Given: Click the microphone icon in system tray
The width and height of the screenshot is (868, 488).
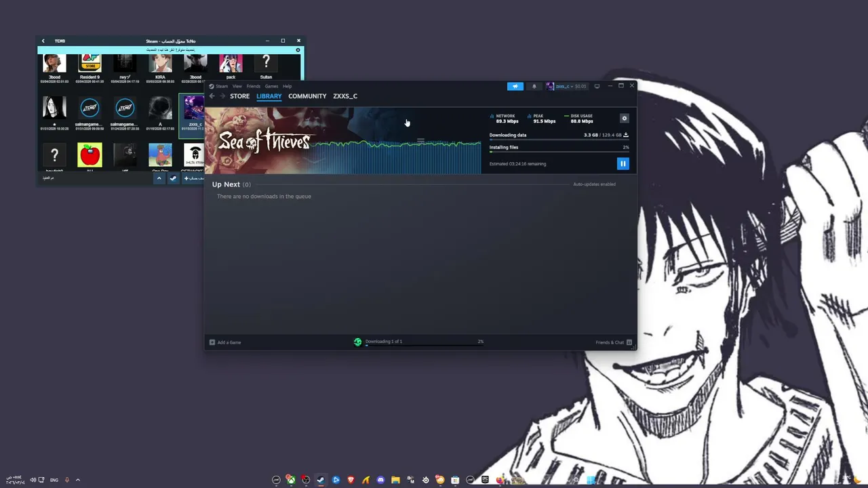Looking at the screenshot, I should (x=66, y=480).
